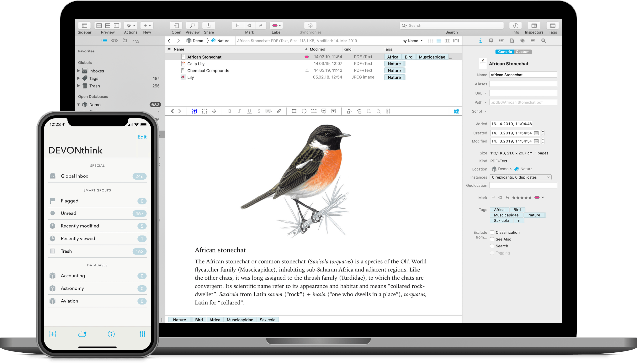The image size is (637, 364).
Task: Click the Demo breadcrumb in path bar
Action: coord(195,41)
